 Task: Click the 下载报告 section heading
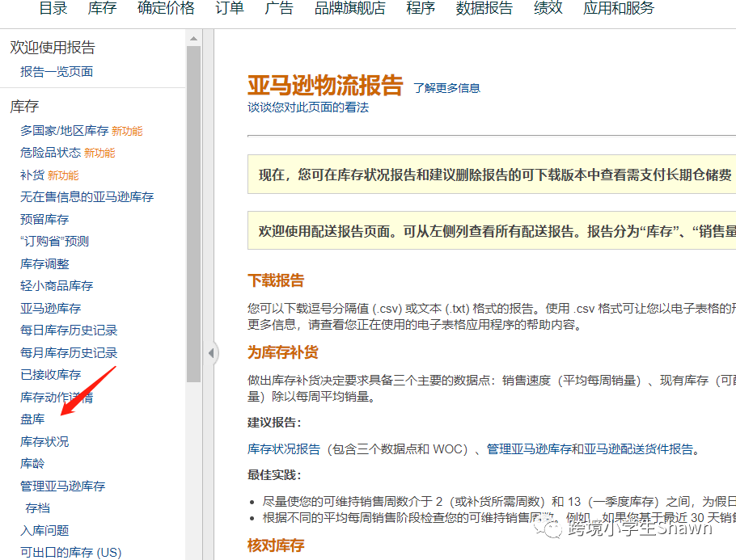[x=276, y=281]
